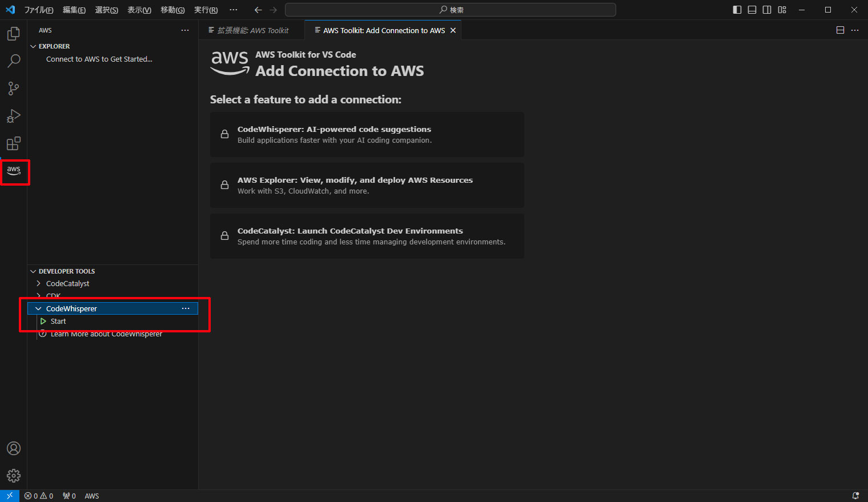Screen dimensions: 868x502
Task: Open AWS side bar more actions
Action: click(185, 30)
